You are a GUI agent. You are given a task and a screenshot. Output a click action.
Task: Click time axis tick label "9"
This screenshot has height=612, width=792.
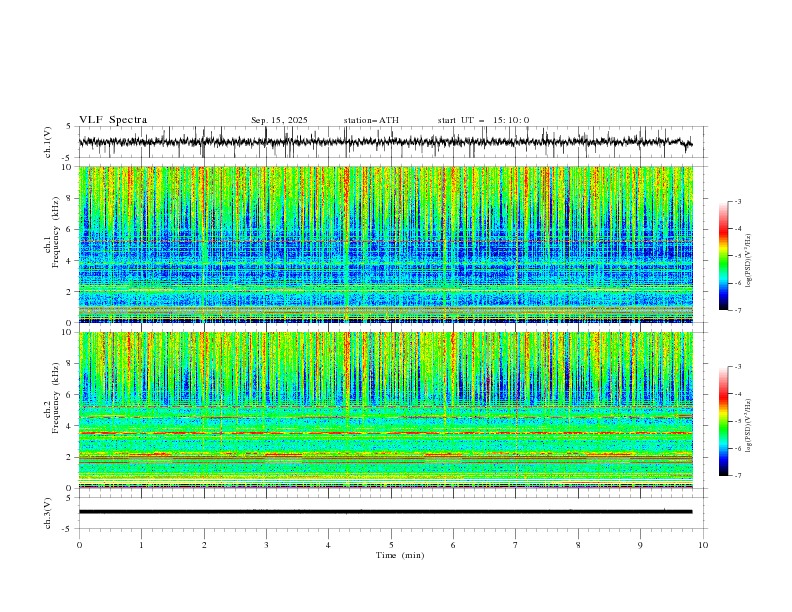640,545
